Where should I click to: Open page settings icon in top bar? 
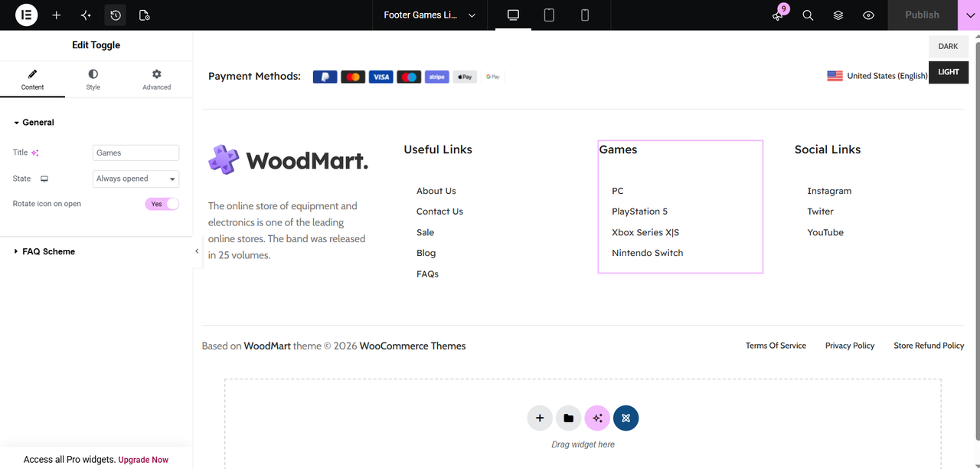point(145,15)
